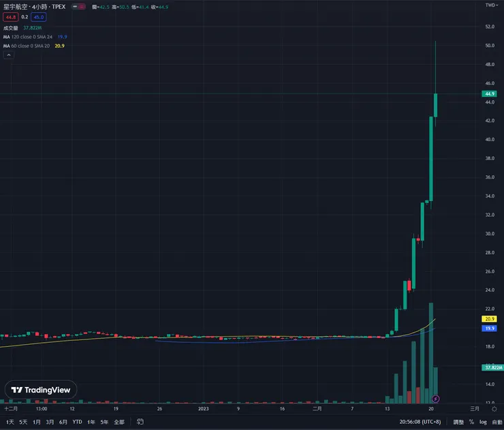Viewport: 504px width, 430px height.
Task: Click the blue 45.0 buy price button
Action: [x=39, y=17]
